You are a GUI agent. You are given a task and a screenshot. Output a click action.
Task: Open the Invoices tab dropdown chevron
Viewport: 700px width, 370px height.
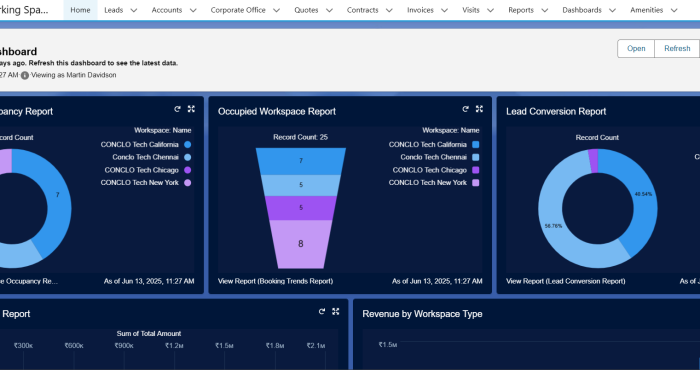pos(444,10)
